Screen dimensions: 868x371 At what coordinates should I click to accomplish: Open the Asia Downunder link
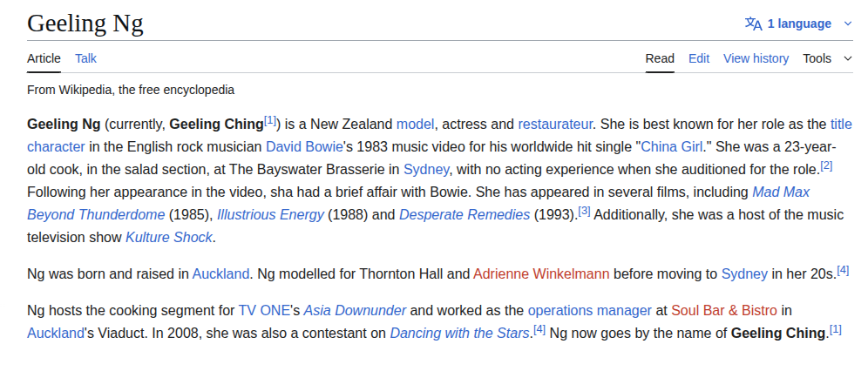click(356, 310)
